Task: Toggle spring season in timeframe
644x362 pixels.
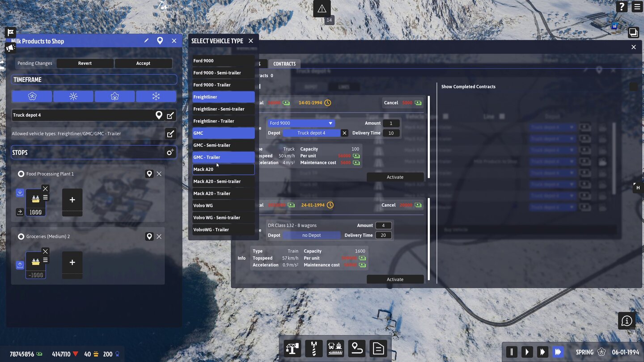Action: (x=32, y=96)
